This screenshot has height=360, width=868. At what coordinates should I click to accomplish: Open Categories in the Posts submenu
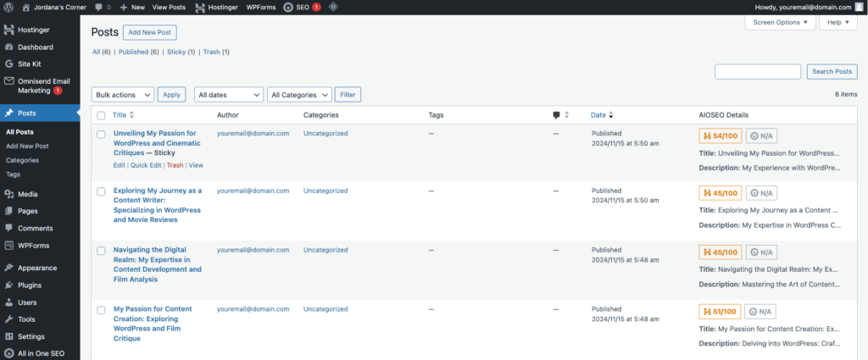22,160
